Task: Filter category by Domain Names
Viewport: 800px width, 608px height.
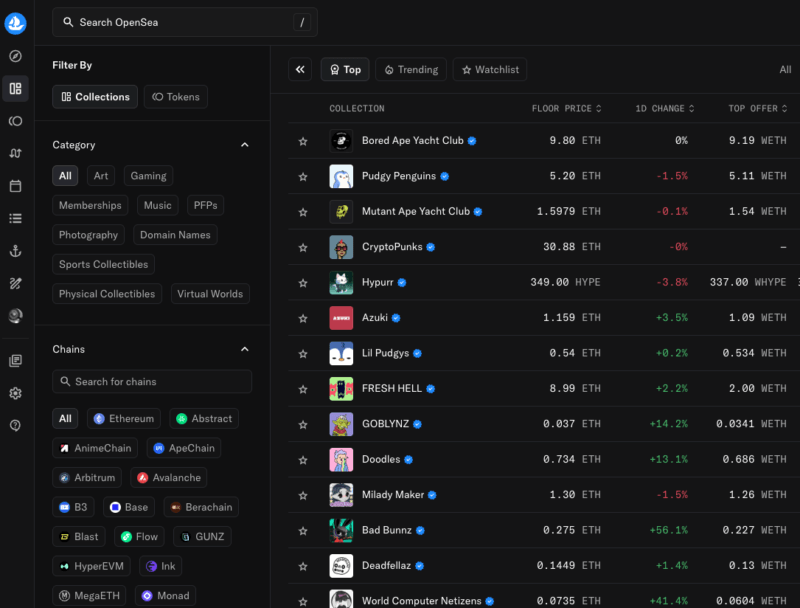Action: [176, 235]
